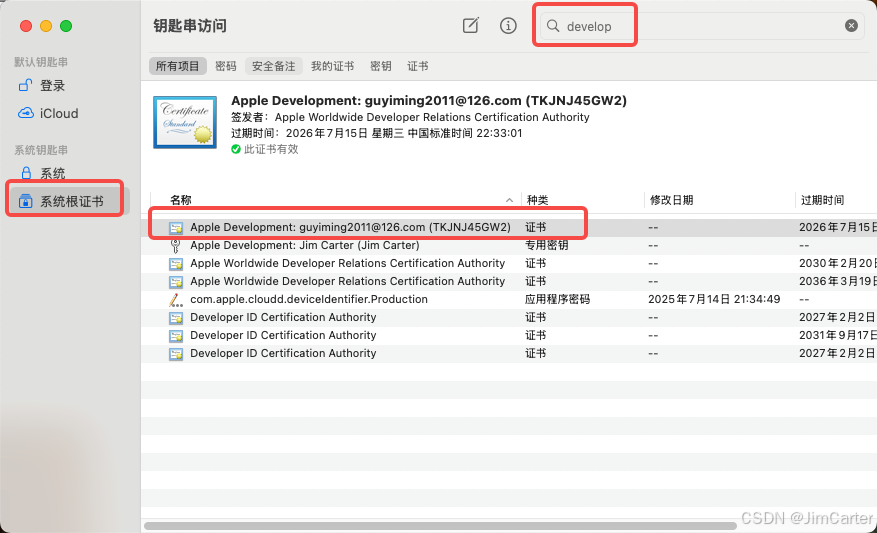Screen dimensions: 877x533
Task: Switch to the 所有项目 tab
Action: coord(177,66)
